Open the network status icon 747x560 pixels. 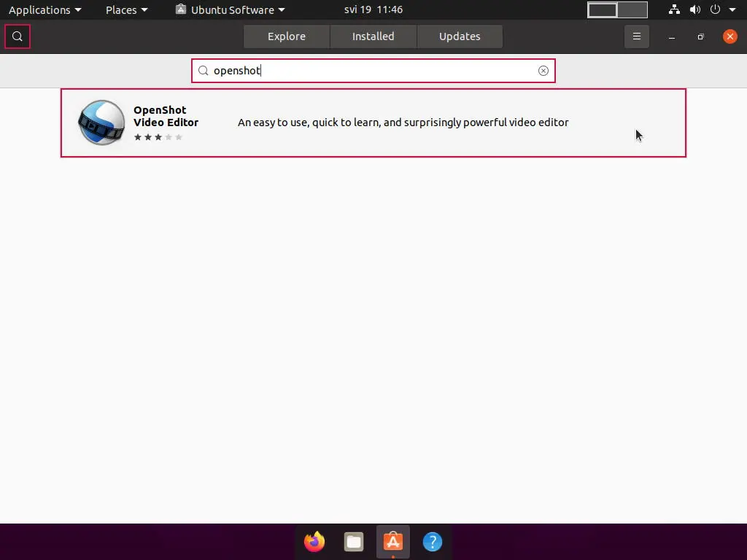pyautogui.click(x=674, y=9)
